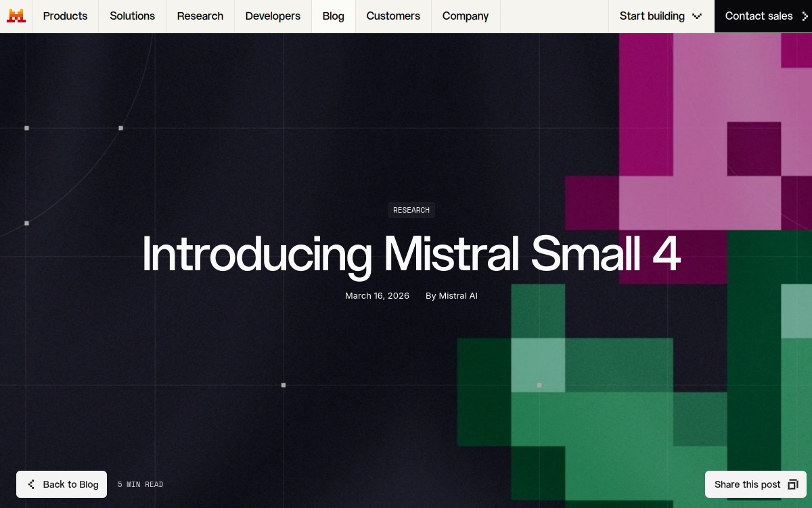Click the 5 MIN READ label
This screenshot has width=812, height=508.
click(140, 485)
